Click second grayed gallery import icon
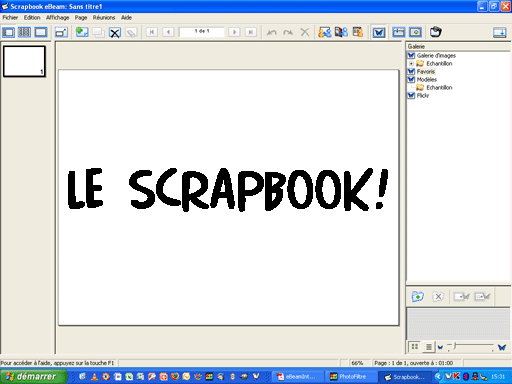 pyautogui.click(x=482, y=296)
